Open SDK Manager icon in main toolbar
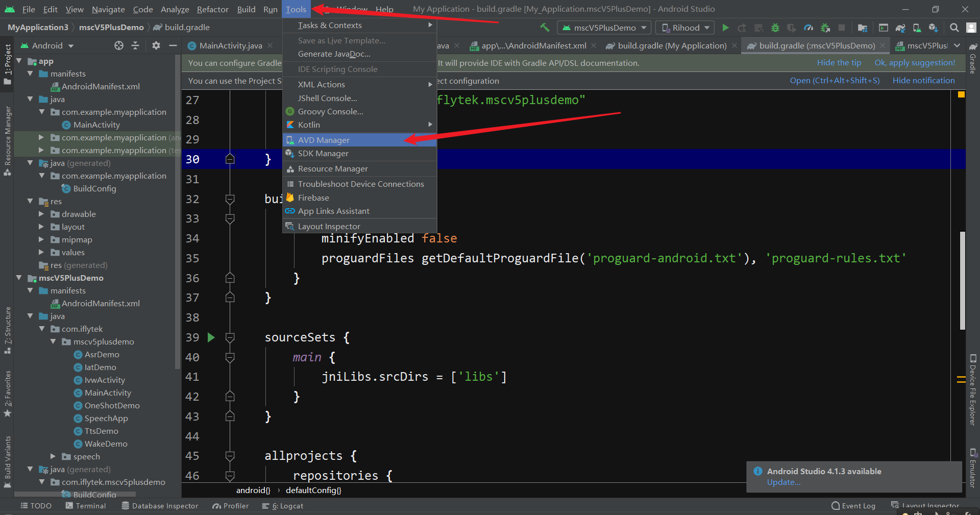Image resolution: width=980 pixels, height=515 pixels. click(x=934, y=28)
